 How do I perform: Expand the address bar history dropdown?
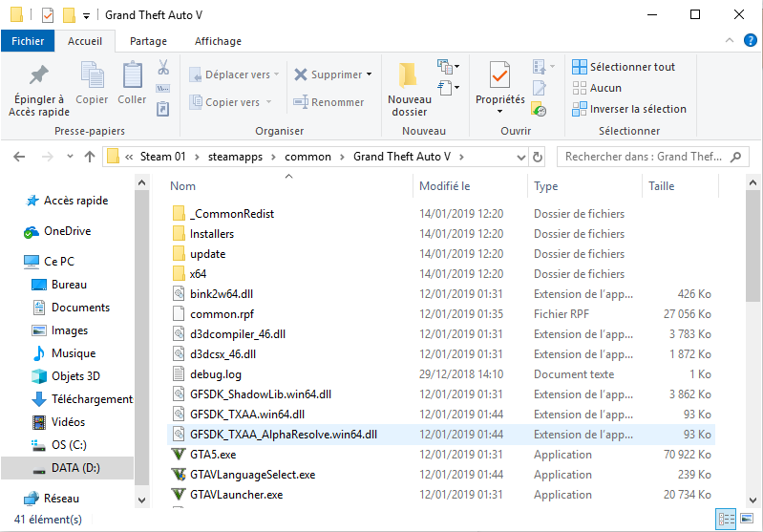tap(520, 158)
